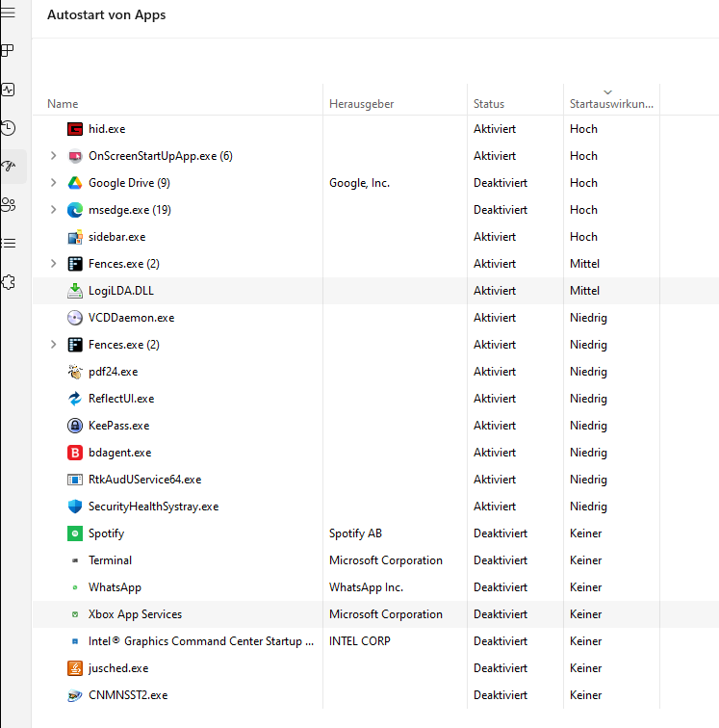The width and height of the screenshot is (719, 728).
Task: Sort by the Startauswirkung column header
Action: tap(611, 104)
